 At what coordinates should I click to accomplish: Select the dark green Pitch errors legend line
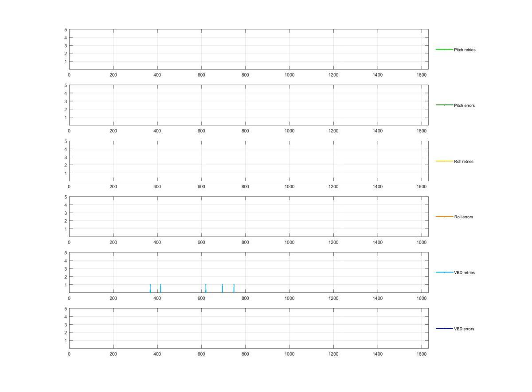444,105
